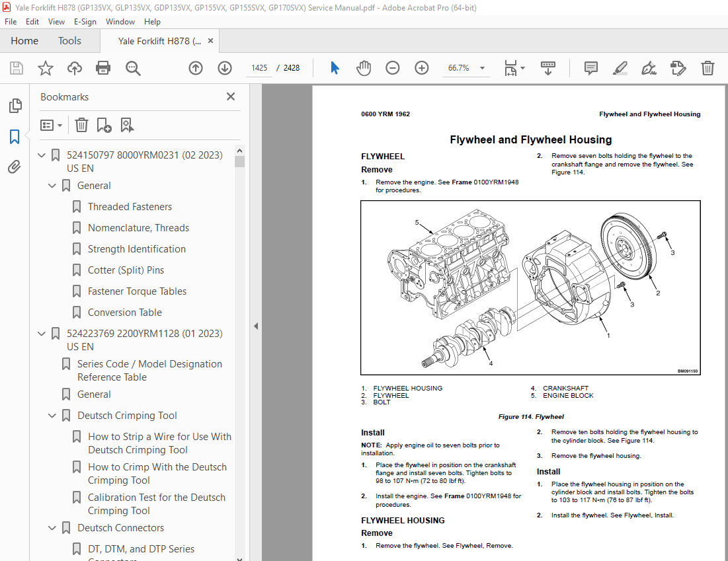The width and height of the screenshot is (728, 561).
Task: Print the document with the printer icon
Action: point(103,68)
